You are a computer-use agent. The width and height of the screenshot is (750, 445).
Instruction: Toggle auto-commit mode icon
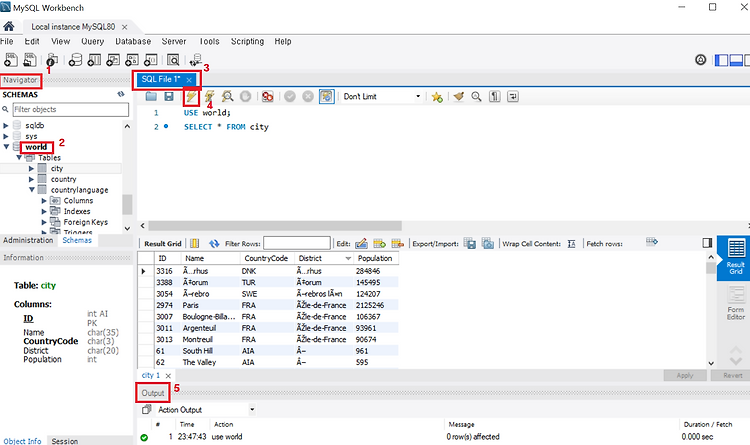tap(327, 96)
